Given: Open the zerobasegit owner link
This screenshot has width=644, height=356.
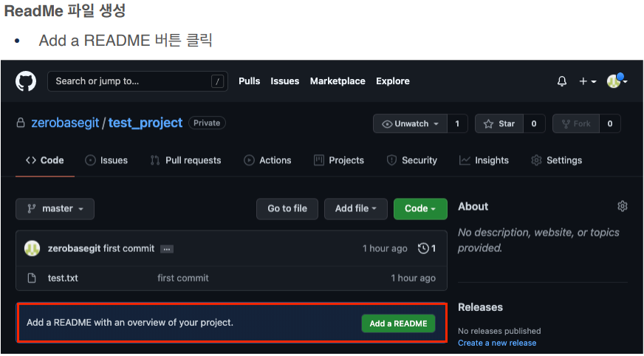Looking at the screenshot, I should 65,123.
